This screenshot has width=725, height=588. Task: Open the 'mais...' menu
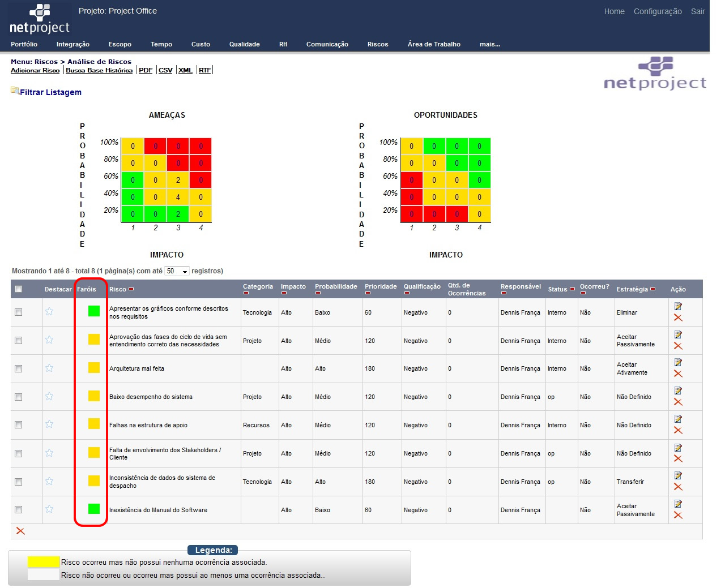(490, 44)
